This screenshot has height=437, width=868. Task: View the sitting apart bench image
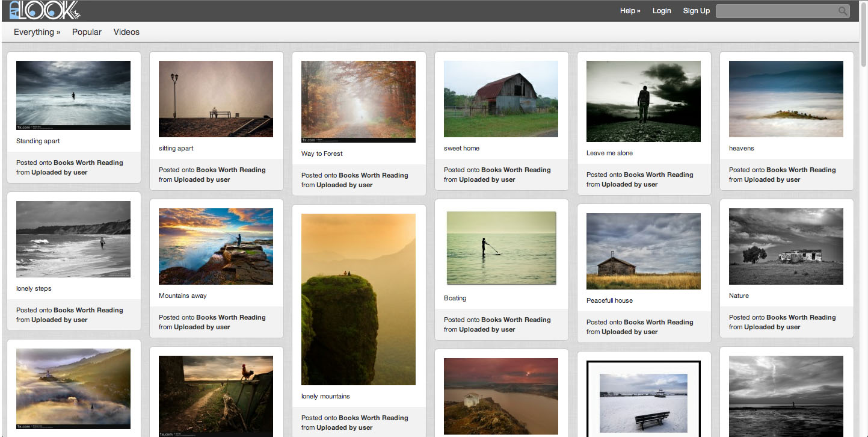coord(216,99)
